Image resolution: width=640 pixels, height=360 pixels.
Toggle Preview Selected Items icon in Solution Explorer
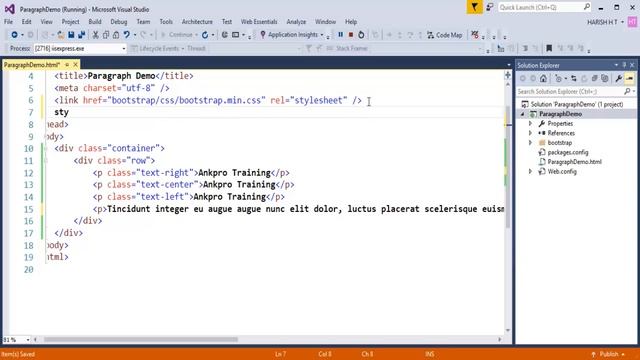point(629,78)
